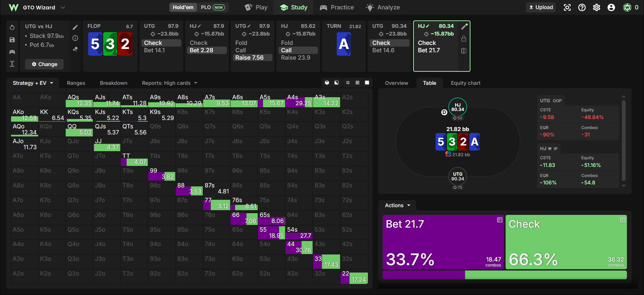Image resolution: width=644 pixels, height=295 pixels.
Task: Click the pencil edit icon beside UTG vs HJ
Action: [75, 27]
